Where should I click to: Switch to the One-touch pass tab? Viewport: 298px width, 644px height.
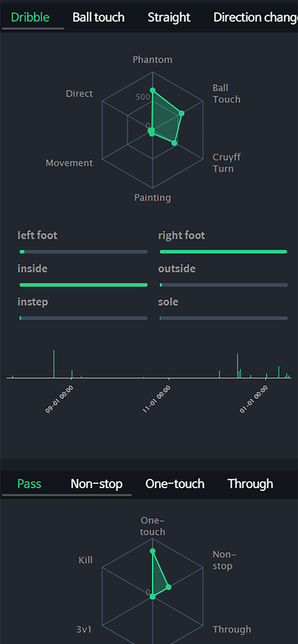pyautogui.click(x=174, y=484)
